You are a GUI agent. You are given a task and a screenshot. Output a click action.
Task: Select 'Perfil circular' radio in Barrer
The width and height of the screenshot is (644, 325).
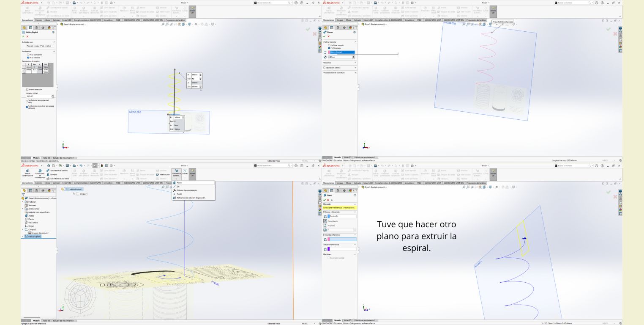[329, 48]
